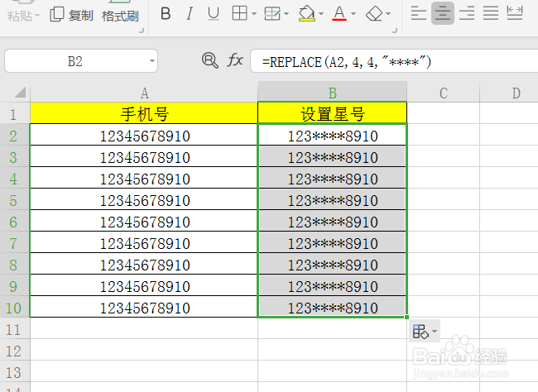The width and height of the screenshot is (538, 392).
Task: Toggle center alignment
Action: 443,13
